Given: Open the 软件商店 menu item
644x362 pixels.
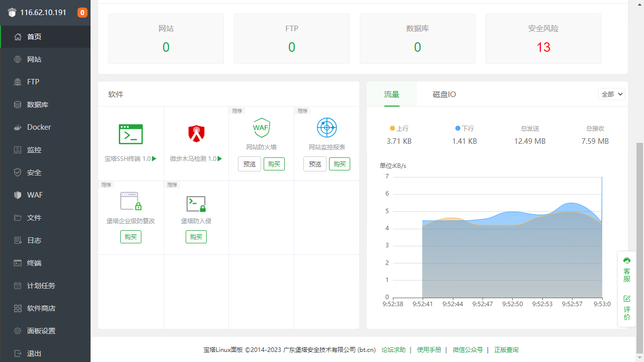Looking at the screenshot, I should pos(45,308).
